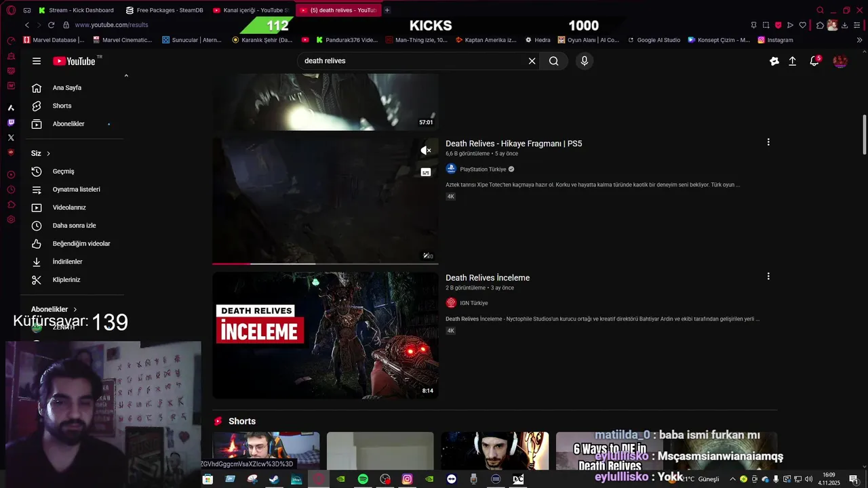Click the magnifier search button
The height and width of the screenshot is (488, 868).
click(x=554, y=61)
